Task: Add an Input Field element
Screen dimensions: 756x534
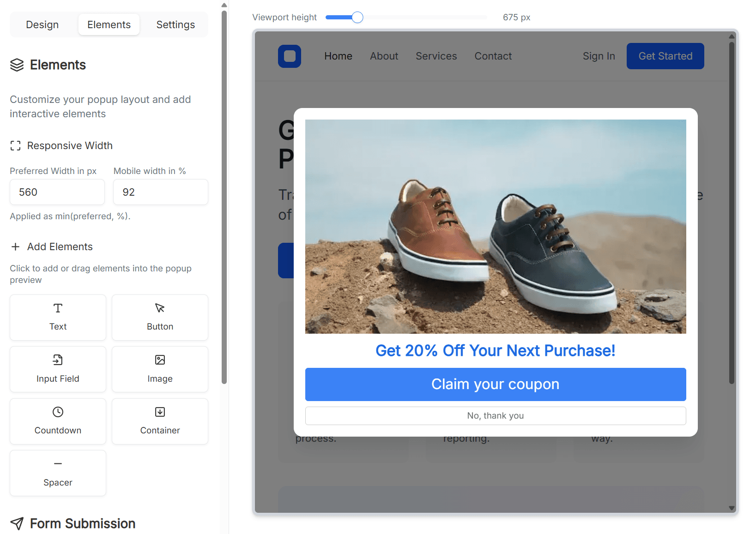Action: (58, 369)
